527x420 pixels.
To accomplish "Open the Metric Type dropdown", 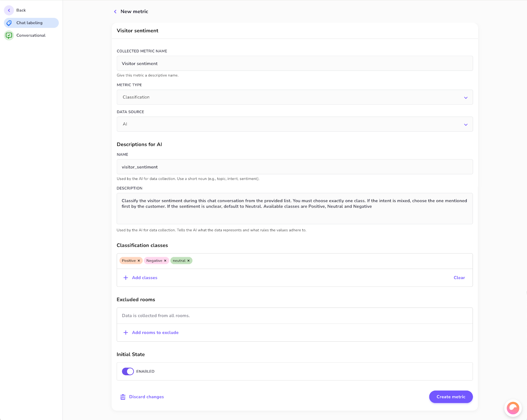I will 294,97.
